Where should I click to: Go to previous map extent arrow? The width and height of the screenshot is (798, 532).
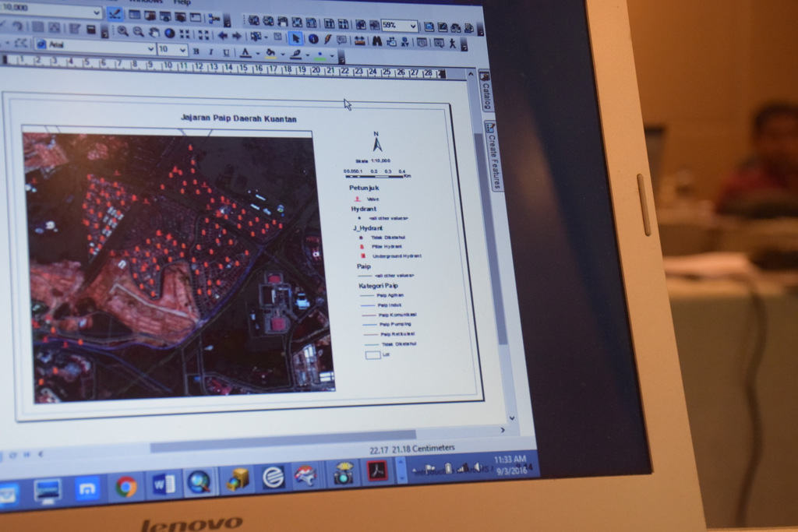click(x=222, y=36)
